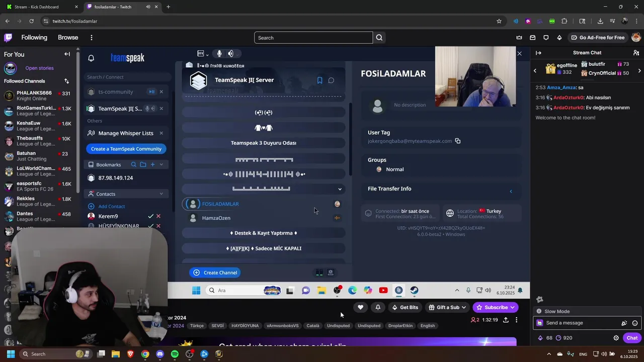Open channel points balance 920
The image size is (644, 362).
point(564,338)
